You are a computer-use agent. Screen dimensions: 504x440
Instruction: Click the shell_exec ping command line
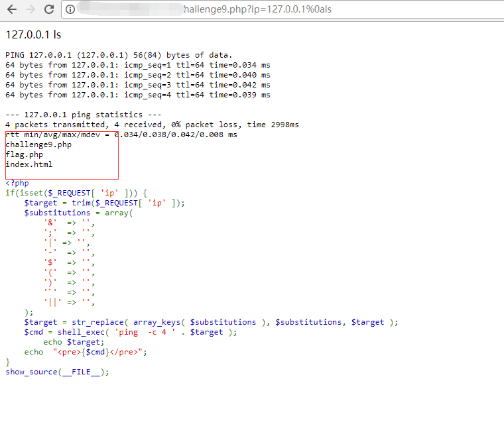[130, 332]
